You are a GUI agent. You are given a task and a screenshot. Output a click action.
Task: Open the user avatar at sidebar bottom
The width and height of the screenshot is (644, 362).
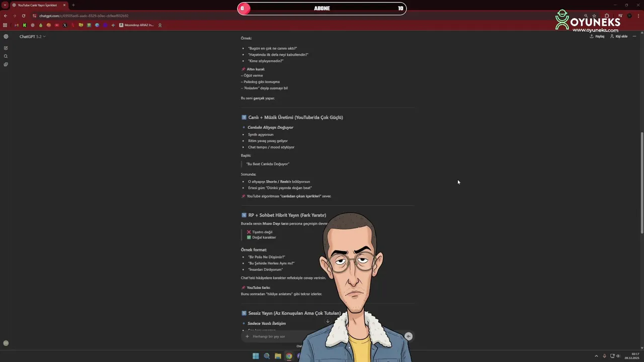click(x=6, y=343)
